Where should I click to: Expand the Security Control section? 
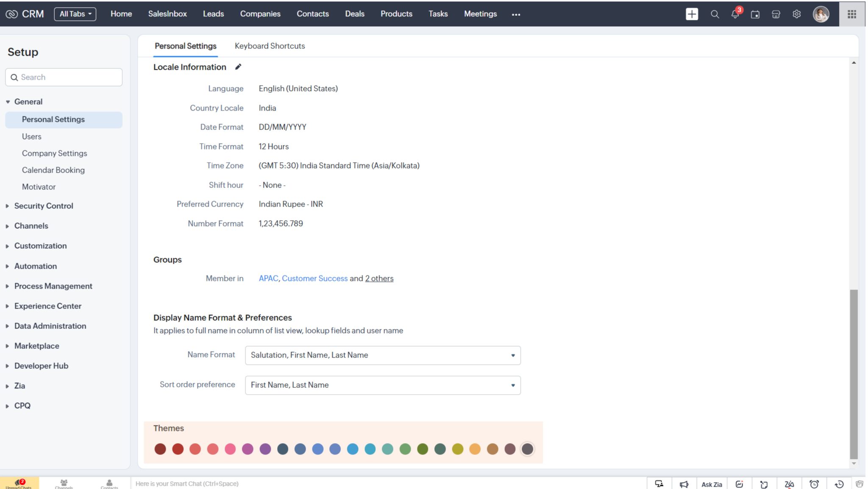click(x=43, y=206)
